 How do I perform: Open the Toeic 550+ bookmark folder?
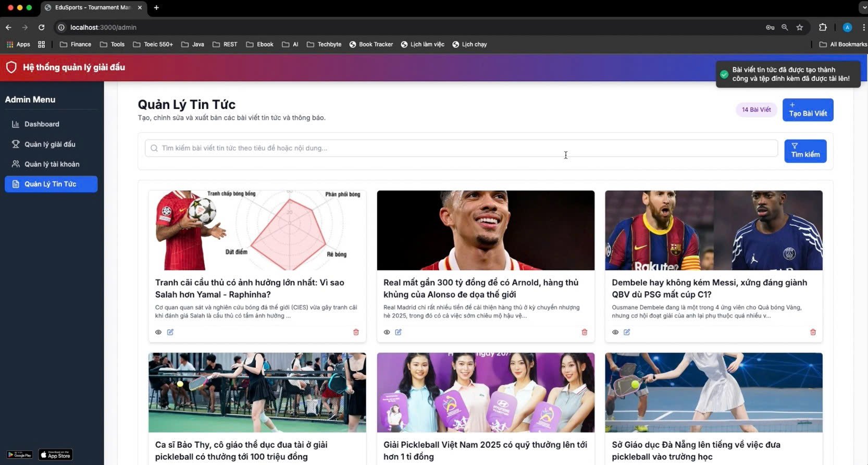coord(153,44)
